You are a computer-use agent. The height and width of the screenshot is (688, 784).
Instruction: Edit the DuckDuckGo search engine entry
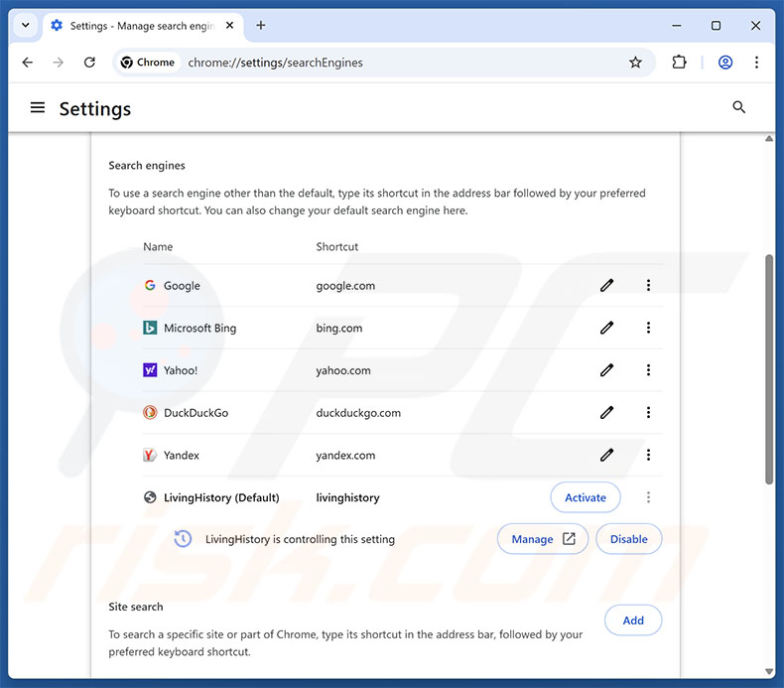[x=606, y=413]
